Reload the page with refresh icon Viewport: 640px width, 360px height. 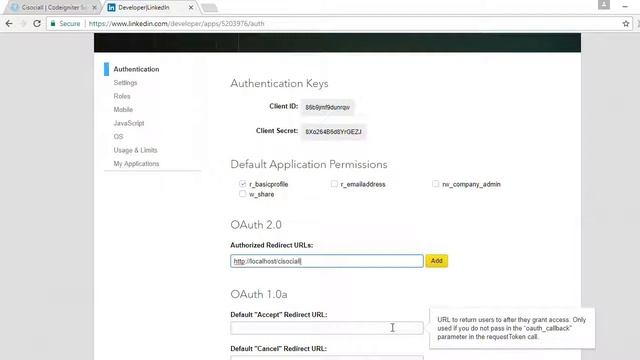click(x=37, y=24)
